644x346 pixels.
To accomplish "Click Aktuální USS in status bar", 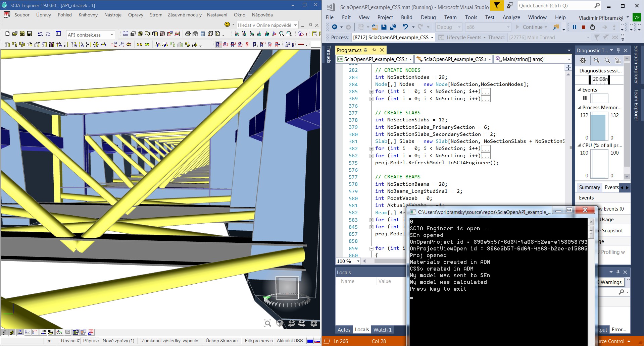I will (x=290, y=341).
